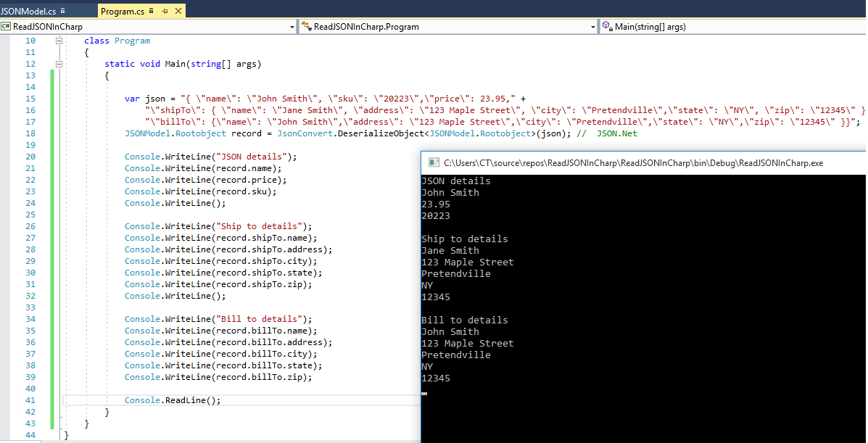The width and height of the screenshot is (868, 443).
Task: Click the lock icon on Program.cs tab
Action: [151, 11]
